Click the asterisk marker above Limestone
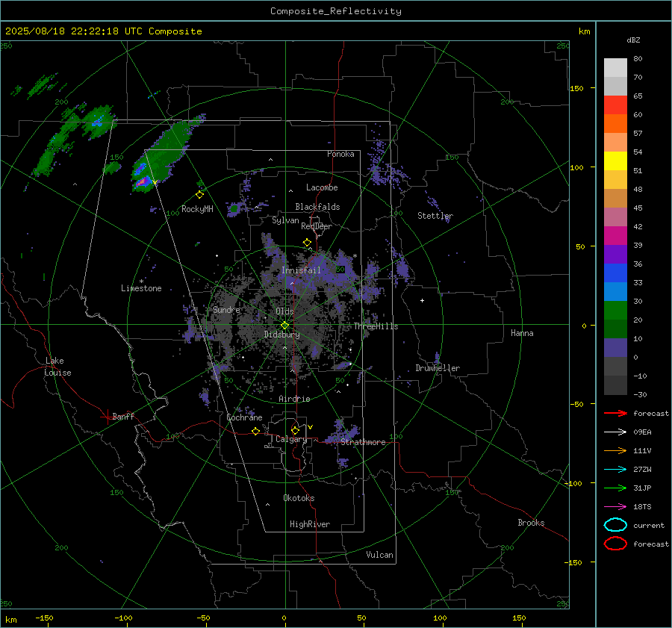 [x=141, y=282]
